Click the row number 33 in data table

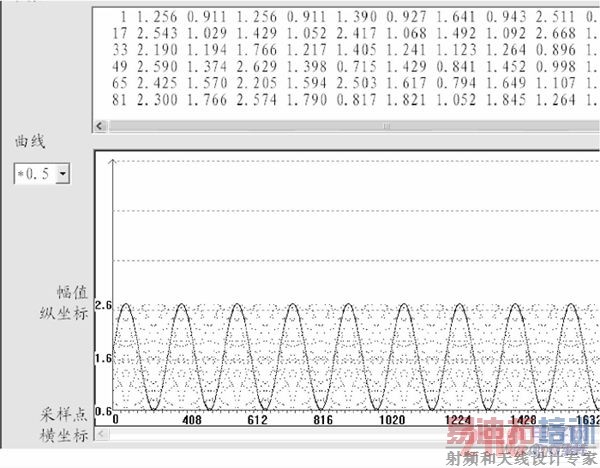pos(122,50)
